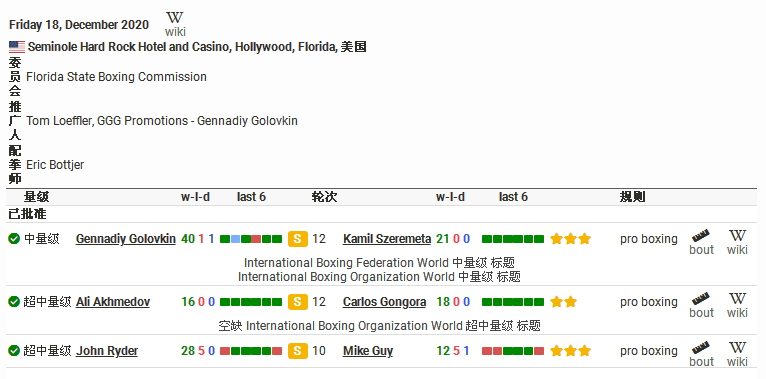
Task: Open wiki icon in John Ryder row
Action: pyautogui.click(x=737, y=354)
